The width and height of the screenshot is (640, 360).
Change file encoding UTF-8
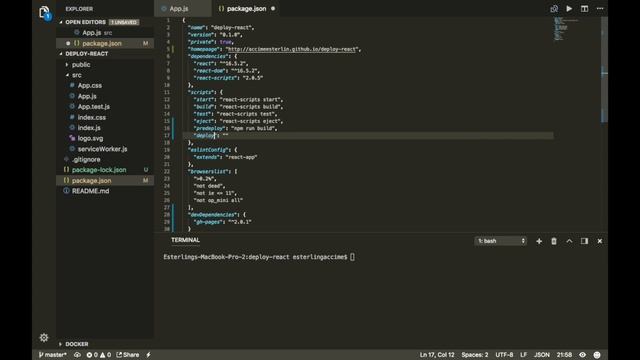coord(504,355)
